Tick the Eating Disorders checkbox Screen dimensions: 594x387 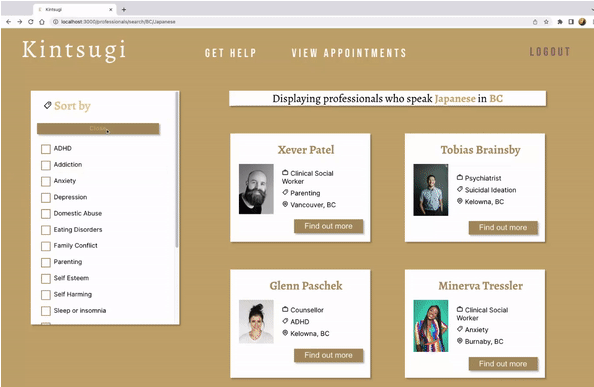[x=46, y=230]
